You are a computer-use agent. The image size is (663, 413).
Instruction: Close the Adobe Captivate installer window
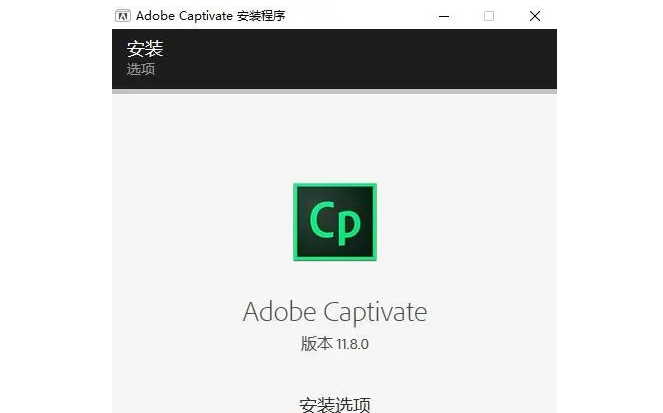point(535,16)
